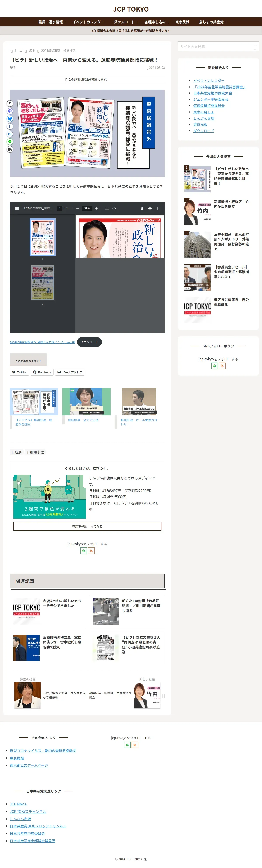
Task: Edit the PDF page number field
Action: click(x=60, y=208)
